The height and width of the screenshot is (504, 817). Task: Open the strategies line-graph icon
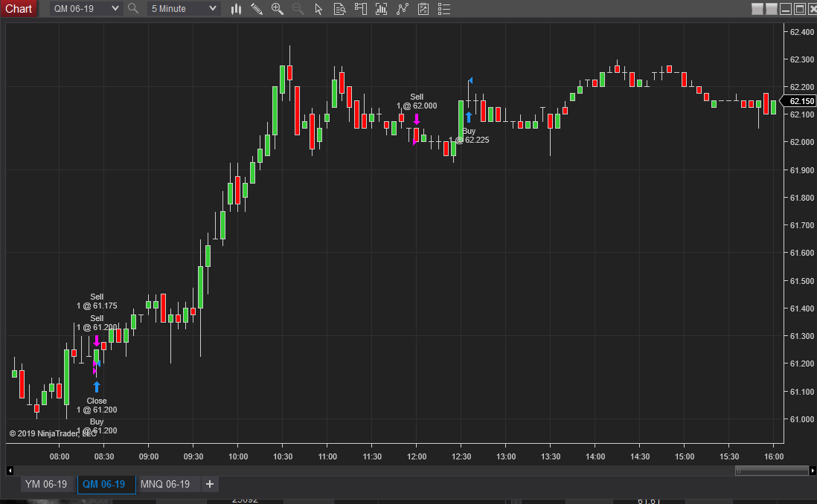coord(403,9)
